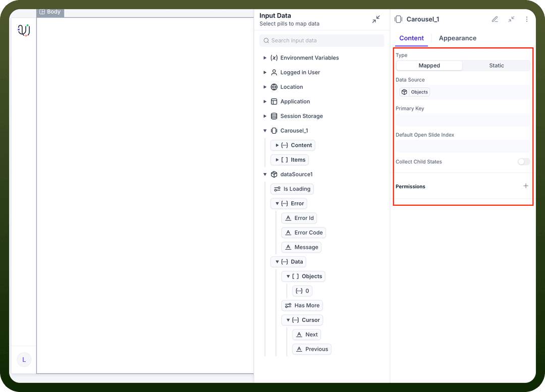The height and width of the screenshot is (392, 545).
Task: Click the carousel icon in the properties header
Action: [398, 20]
